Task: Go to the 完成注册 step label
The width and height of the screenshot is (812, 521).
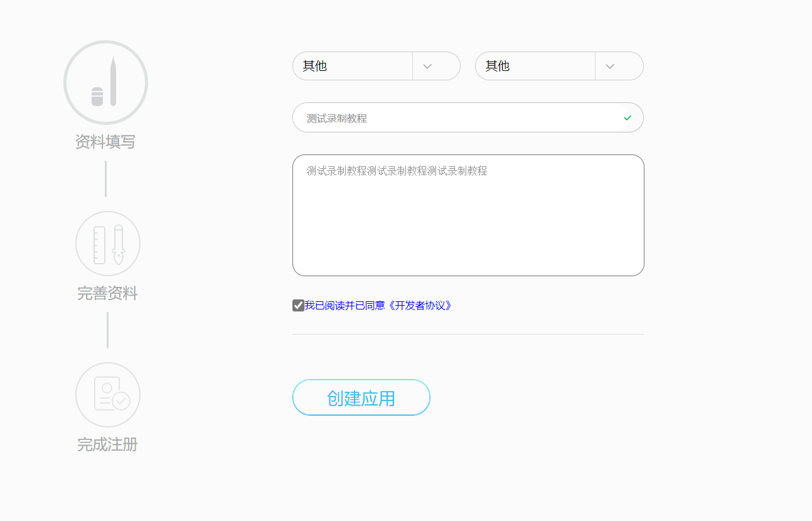Action: 107,445
